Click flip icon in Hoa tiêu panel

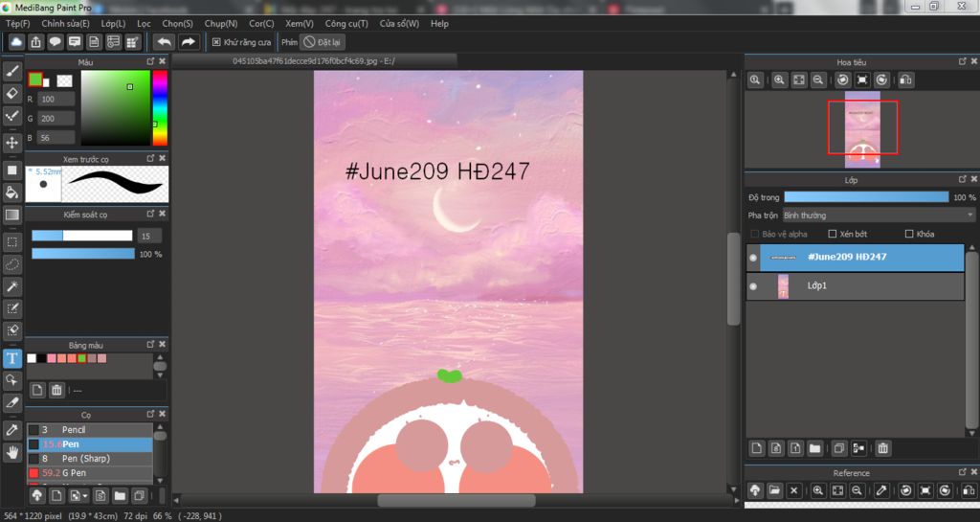tap(905, 80)
